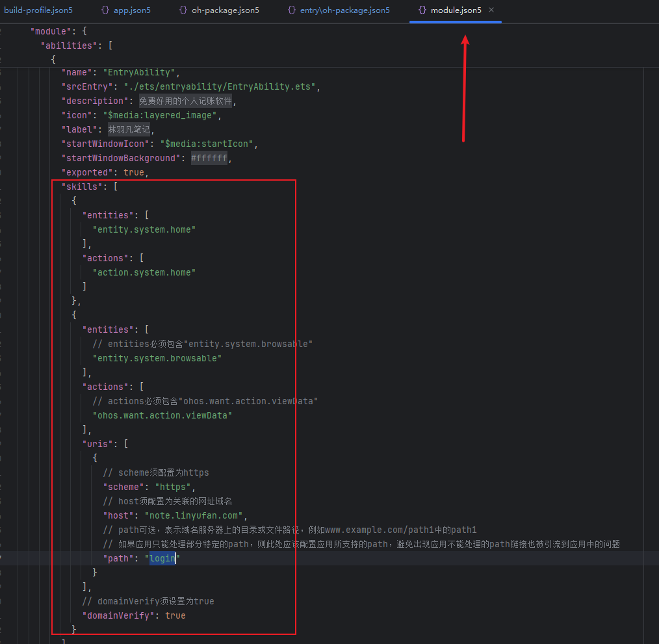Close the module.json5 tab
Screen dimensions: 659x644
click(x=491, y=10)
